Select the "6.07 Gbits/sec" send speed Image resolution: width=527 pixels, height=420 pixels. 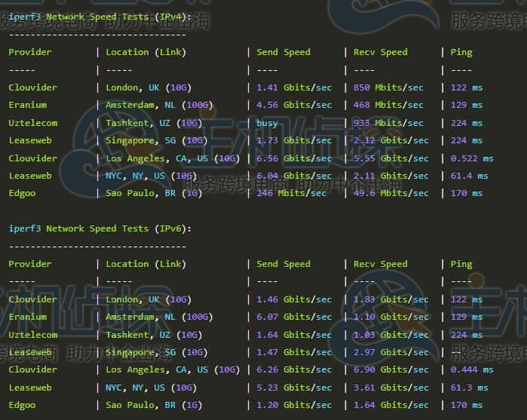click(294, 317)
